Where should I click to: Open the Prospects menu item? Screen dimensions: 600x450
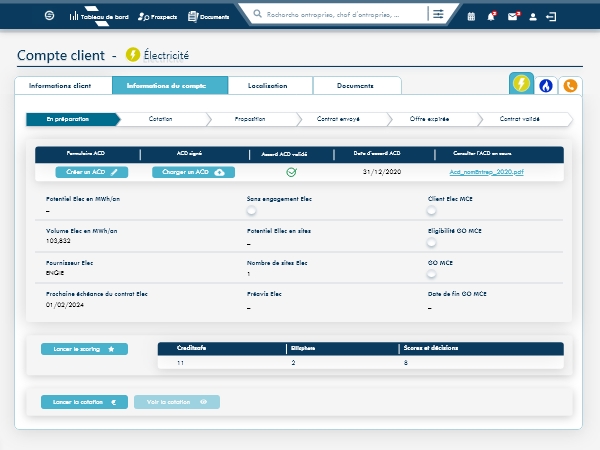click(x=158, y=16)
